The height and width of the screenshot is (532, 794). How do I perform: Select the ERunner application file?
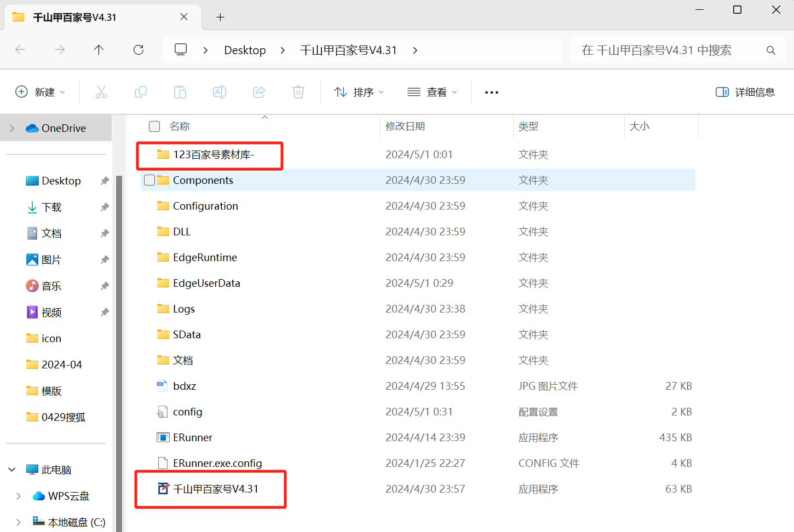point(418,437)
